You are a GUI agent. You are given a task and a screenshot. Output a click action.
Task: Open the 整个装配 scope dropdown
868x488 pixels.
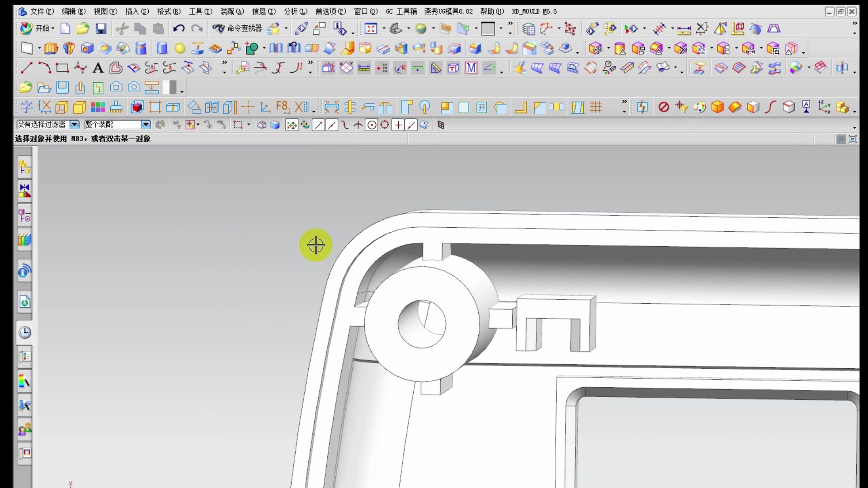point(146,125)
